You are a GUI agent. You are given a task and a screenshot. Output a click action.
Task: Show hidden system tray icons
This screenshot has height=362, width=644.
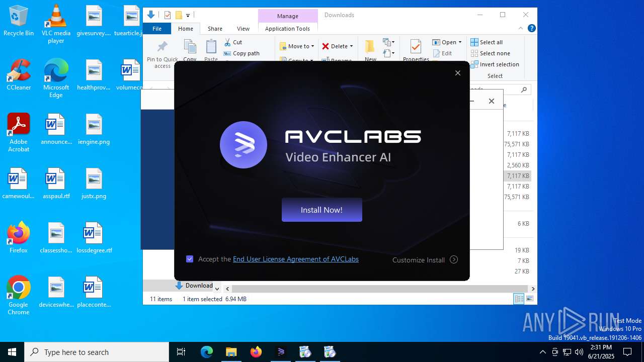click(x=542, y=352)
